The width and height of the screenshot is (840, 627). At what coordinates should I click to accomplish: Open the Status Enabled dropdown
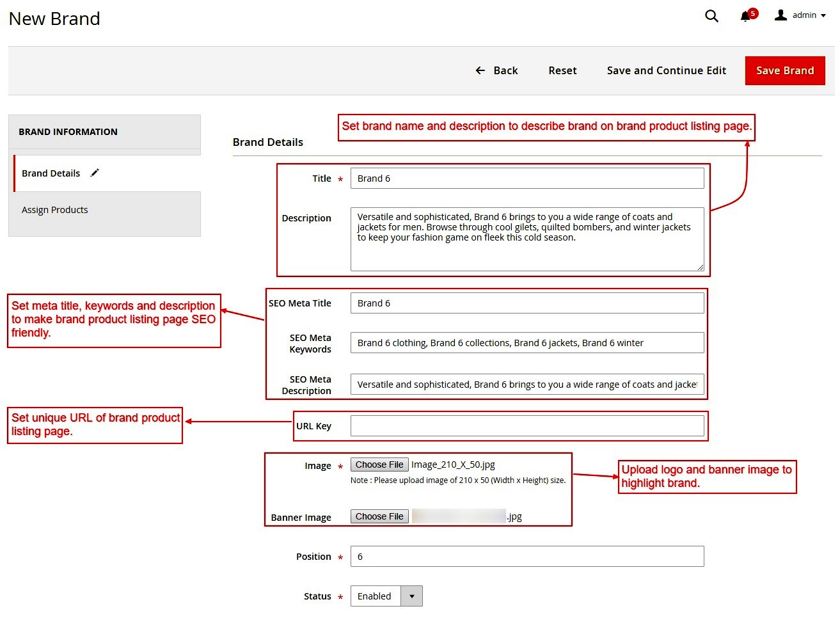point(376,596)
